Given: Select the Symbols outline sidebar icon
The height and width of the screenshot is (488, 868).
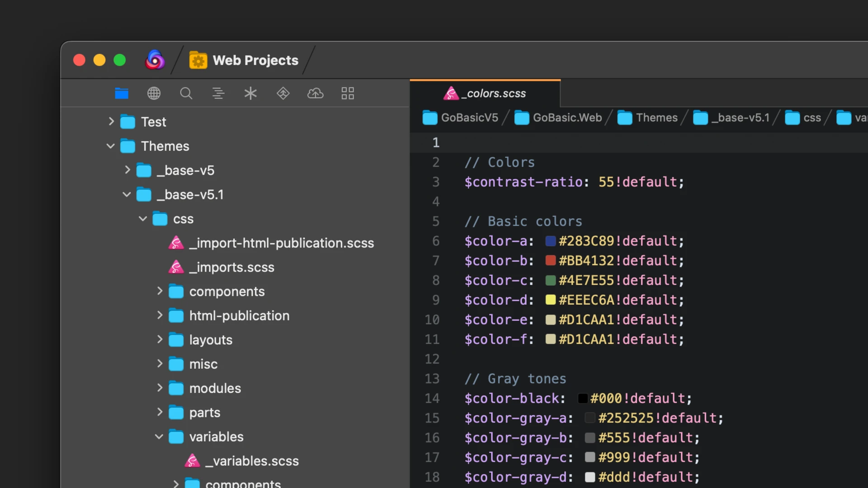Looking at the screenshot, I should (x=218, y=94).
